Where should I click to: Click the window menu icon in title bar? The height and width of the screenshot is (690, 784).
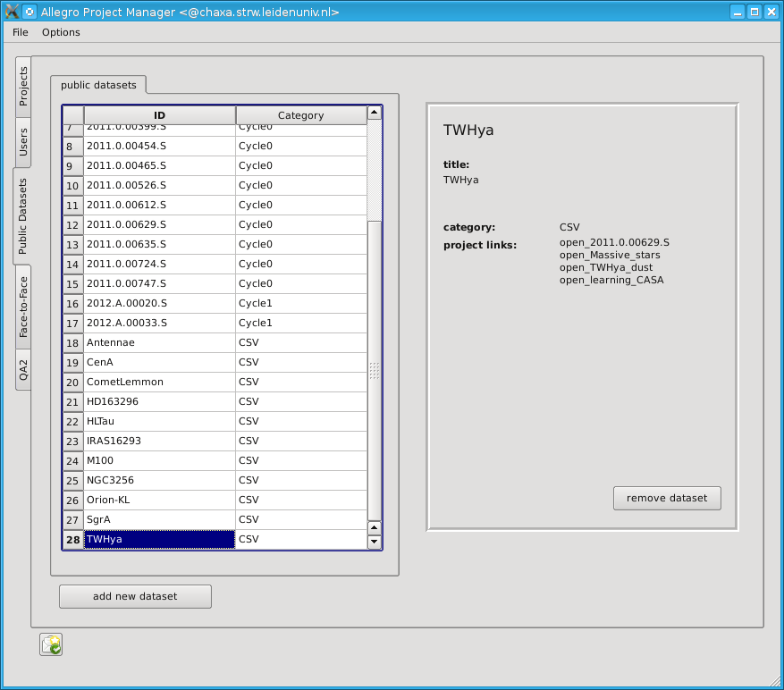(x=12, y=12)
